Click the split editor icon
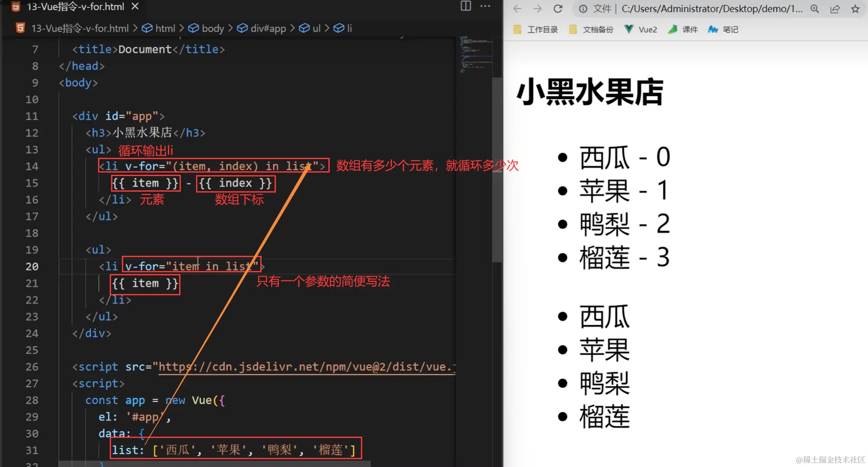This screenshot has height=467, width=868. coord(465,6)
